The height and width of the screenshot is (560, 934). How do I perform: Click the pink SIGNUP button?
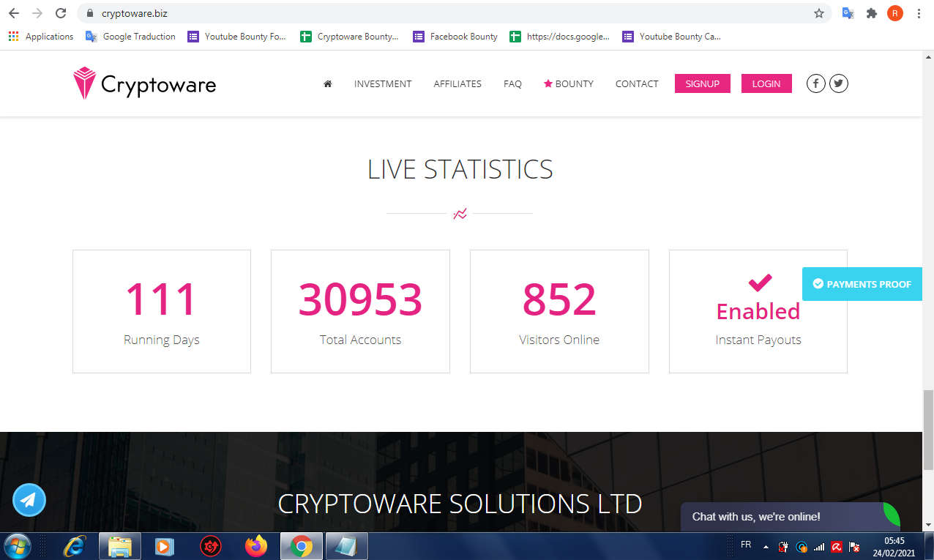703,83
